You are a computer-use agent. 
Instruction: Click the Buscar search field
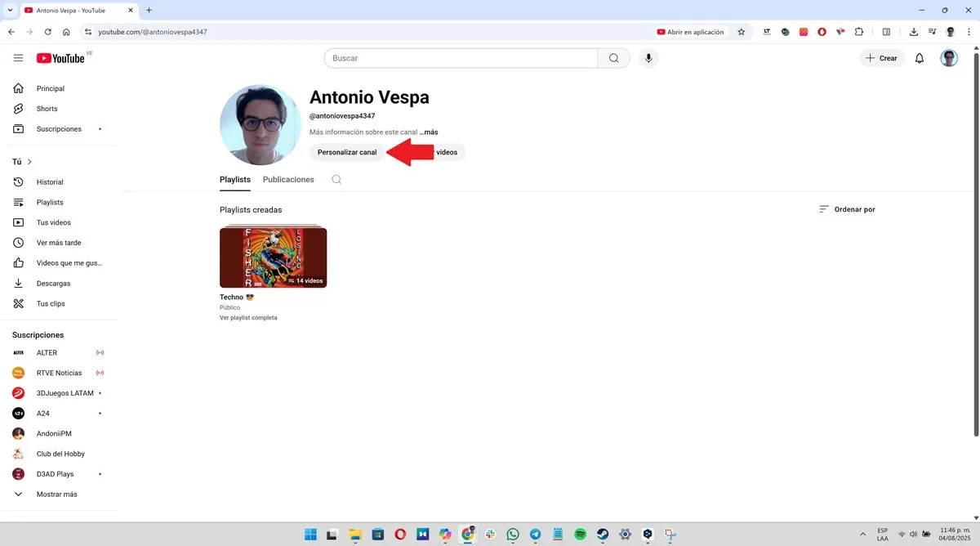coord(460,58)
